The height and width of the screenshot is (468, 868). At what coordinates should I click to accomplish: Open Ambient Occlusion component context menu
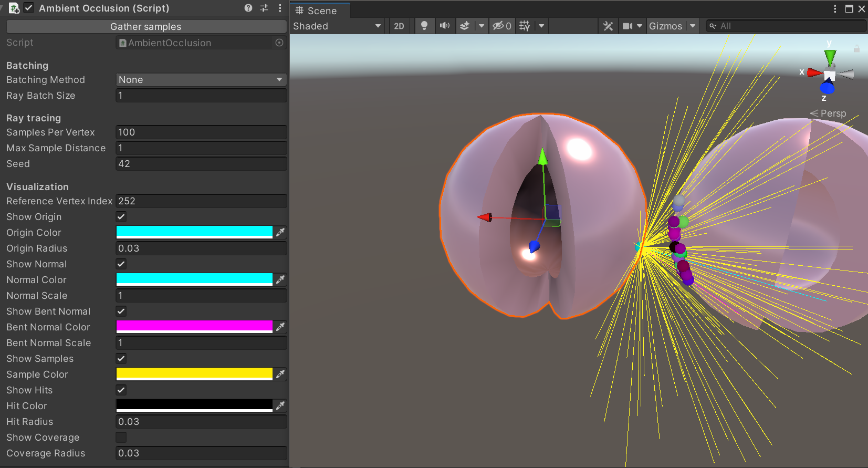[280, 8]
